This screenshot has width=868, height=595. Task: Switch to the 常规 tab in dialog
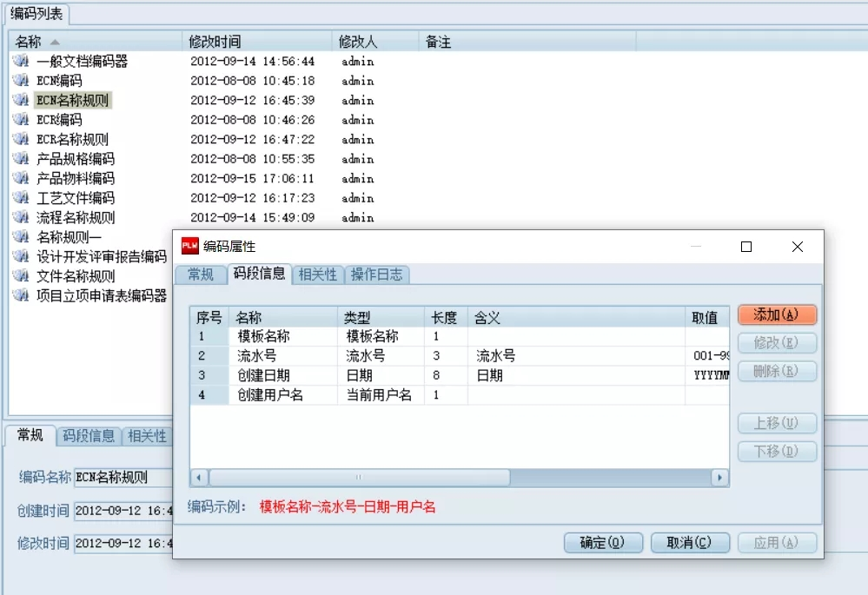(201, 274)
